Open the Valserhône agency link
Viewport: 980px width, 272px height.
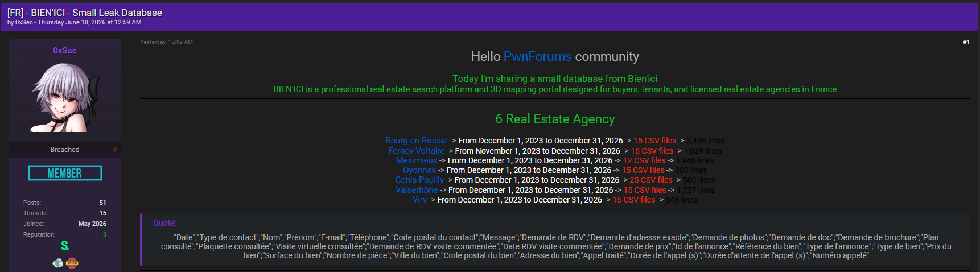(x=417, y=190)
